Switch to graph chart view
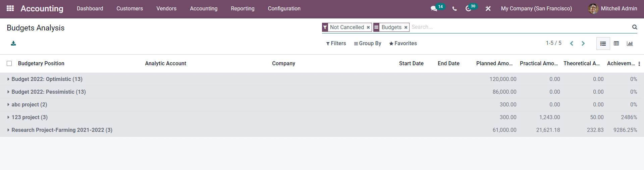Image resolution: width=644 pixels, height=170 pixels. click(x=630, y=44)
